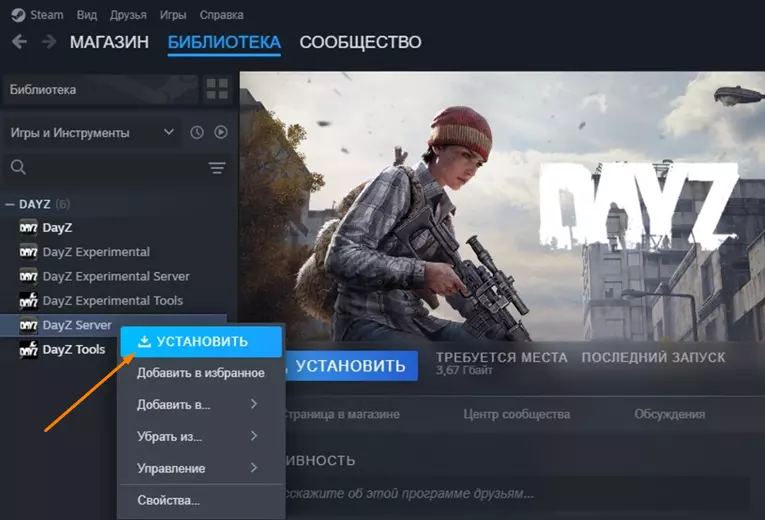The image size is (765, 520).
Task: Choose Добавить в избранное menu item
Action: point(201,373)
